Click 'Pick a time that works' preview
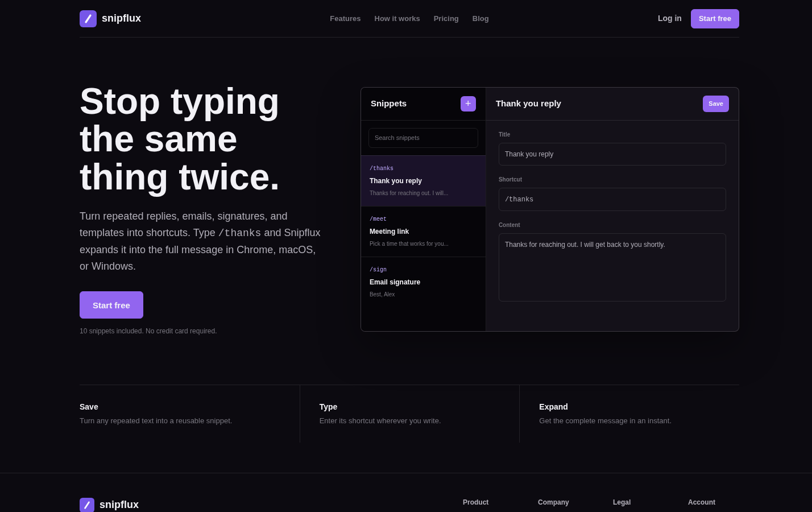This screenshot has width=812, height=512. (x=409, y=244)
